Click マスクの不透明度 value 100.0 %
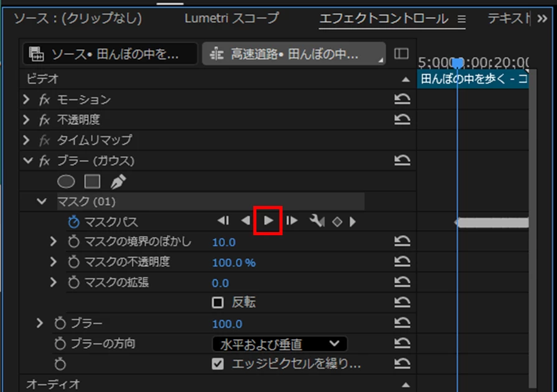This screenshot has height=392, width=557. pyautogui.click(x=234, y=263)
